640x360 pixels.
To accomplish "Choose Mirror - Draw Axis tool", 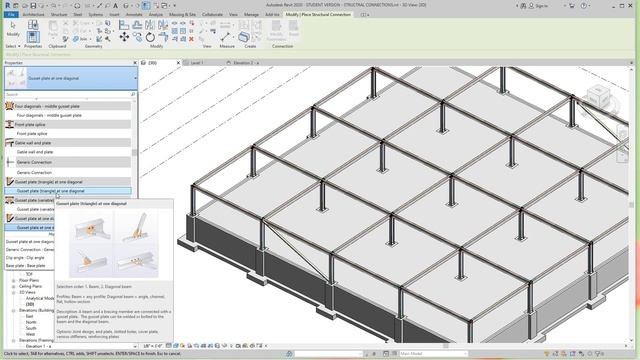I will coord(163,25).
